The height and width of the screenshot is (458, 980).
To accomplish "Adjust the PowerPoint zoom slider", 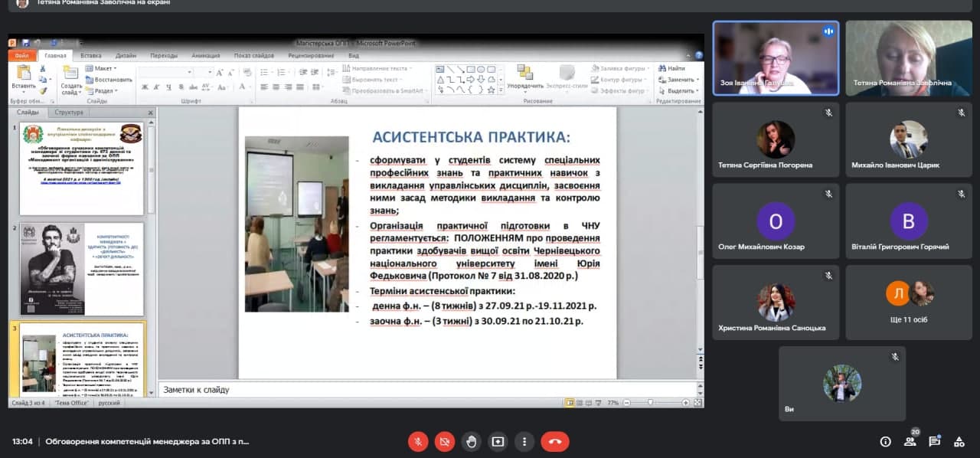I will 650,403.
